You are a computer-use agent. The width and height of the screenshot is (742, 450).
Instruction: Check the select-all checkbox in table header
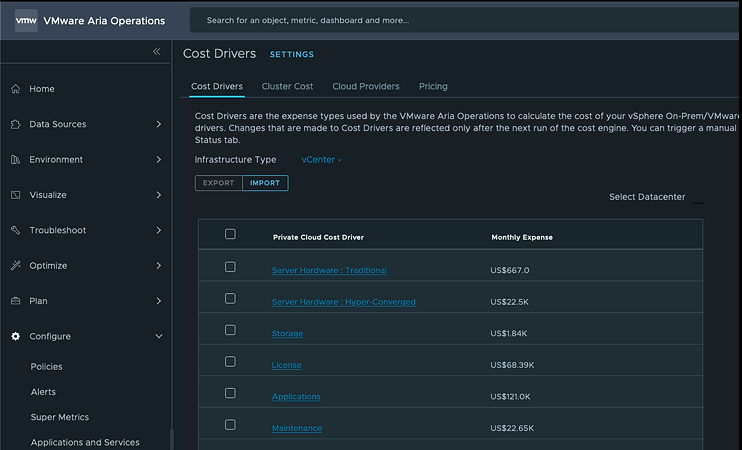pos(230,234)
